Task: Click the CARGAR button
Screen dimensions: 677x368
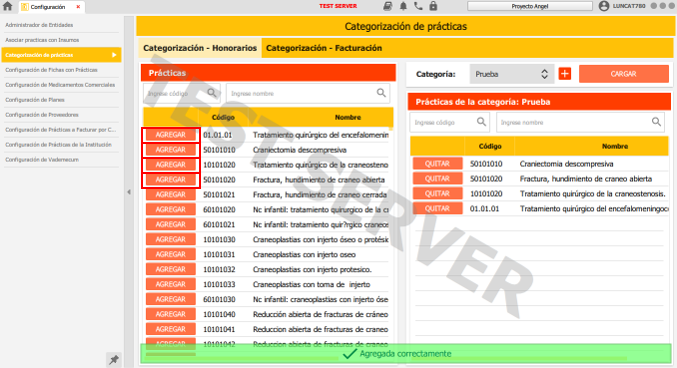Action: [x=623, y=74]
